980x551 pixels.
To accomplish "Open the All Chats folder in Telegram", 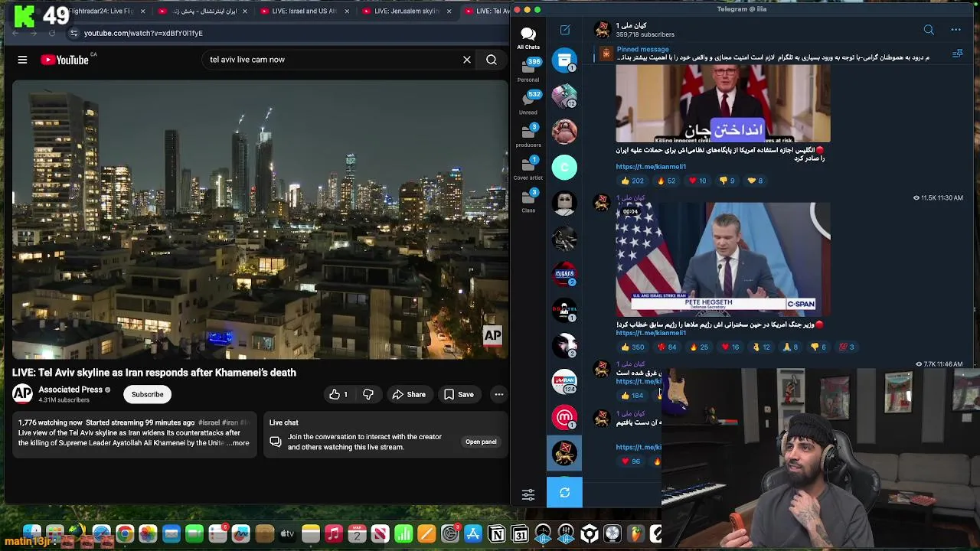I will (528, 37).
